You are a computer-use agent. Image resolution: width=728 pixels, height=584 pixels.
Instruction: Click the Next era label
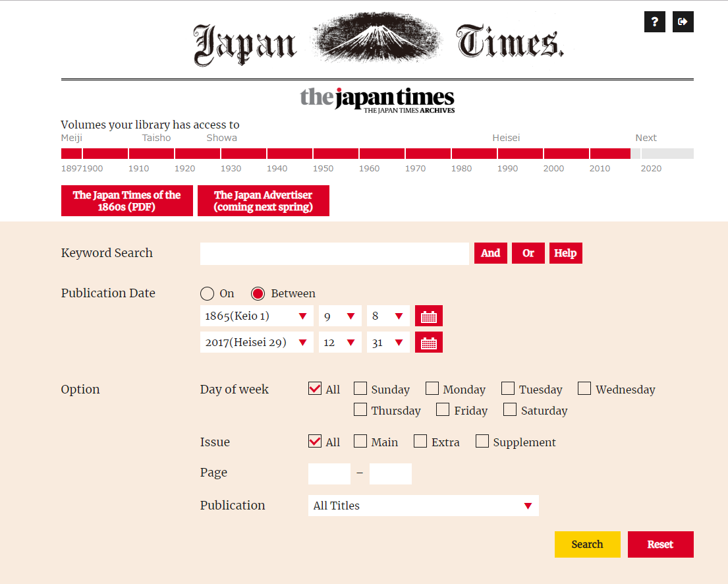point(646,138)
